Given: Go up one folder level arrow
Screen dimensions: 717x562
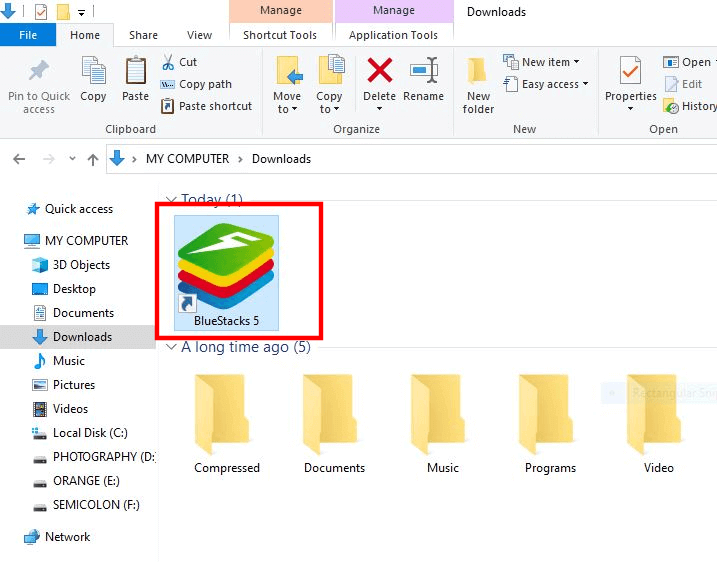Looking at the screenshot, I should point(93,160).
